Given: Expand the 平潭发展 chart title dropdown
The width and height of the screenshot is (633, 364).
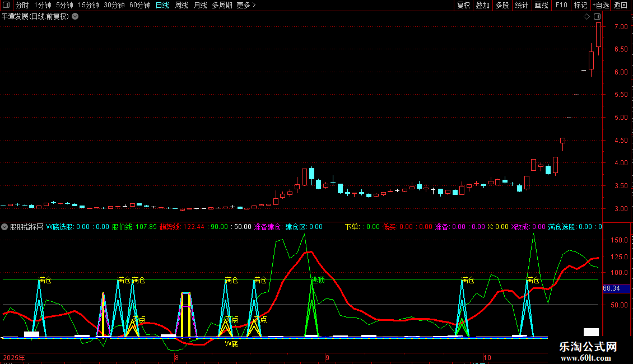Looking at the screenshot, I should click(75, 16).
